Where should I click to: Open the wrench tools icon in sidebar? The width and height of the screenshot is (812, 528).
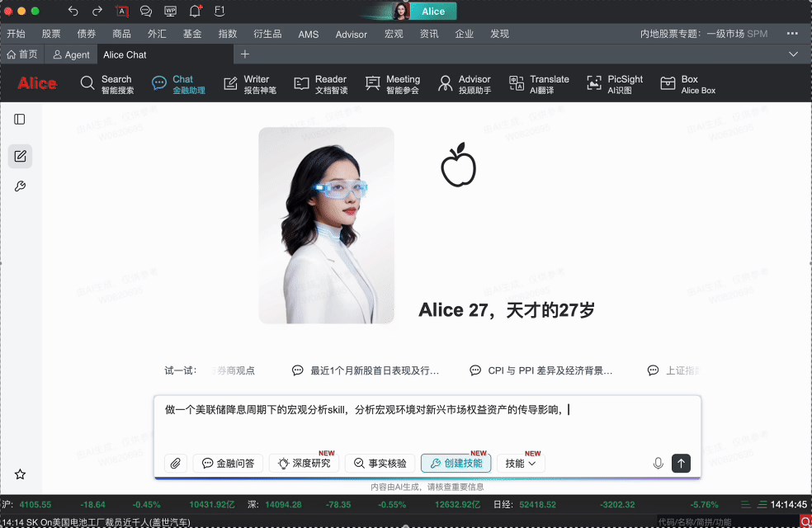pos(20,186)
